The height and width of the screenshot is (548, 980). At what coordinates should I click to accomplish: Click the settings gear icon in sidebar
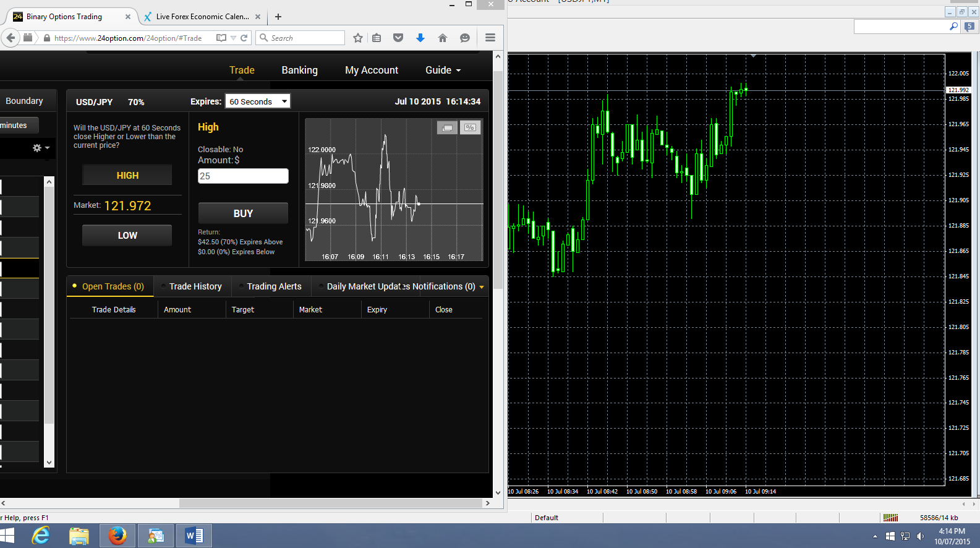37,148
